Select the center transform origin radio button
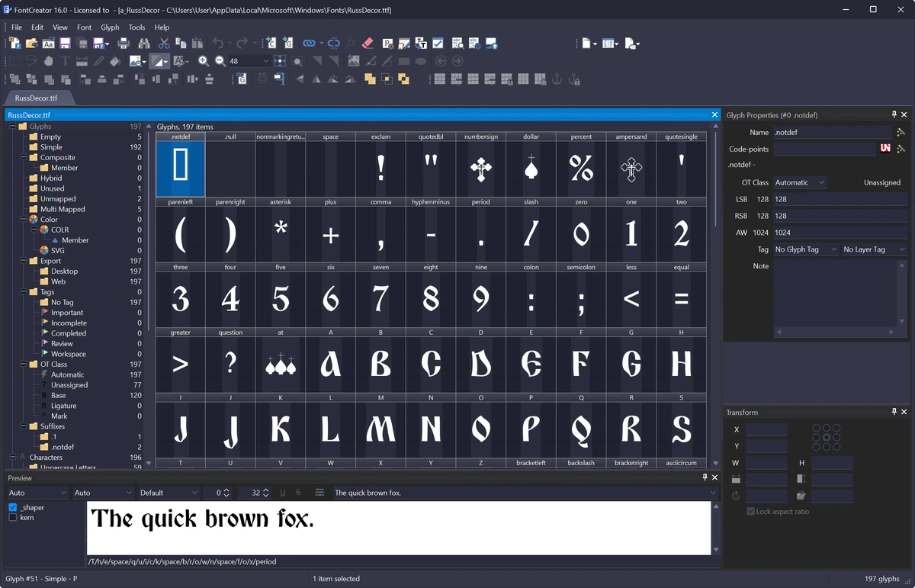The image size is (915, 588). [827, 438]
